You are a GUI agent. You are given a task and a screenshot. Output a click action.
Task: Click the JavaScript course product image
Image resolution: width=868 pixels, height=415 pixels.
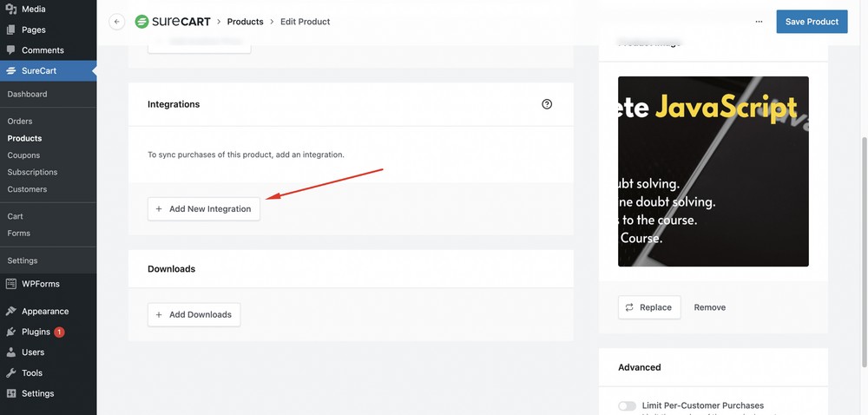pyautogui.click(x=713, y=172)
